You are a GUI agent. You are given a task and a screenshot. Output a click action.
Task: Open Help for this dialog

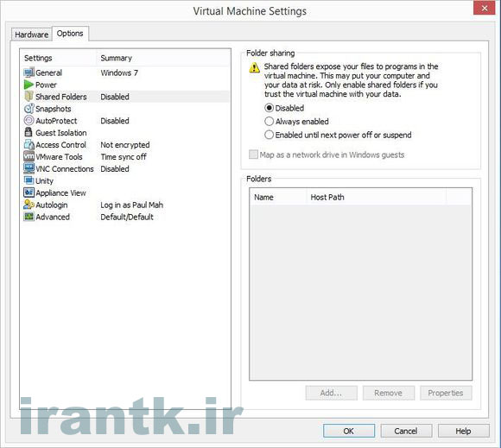coord(463,431)
